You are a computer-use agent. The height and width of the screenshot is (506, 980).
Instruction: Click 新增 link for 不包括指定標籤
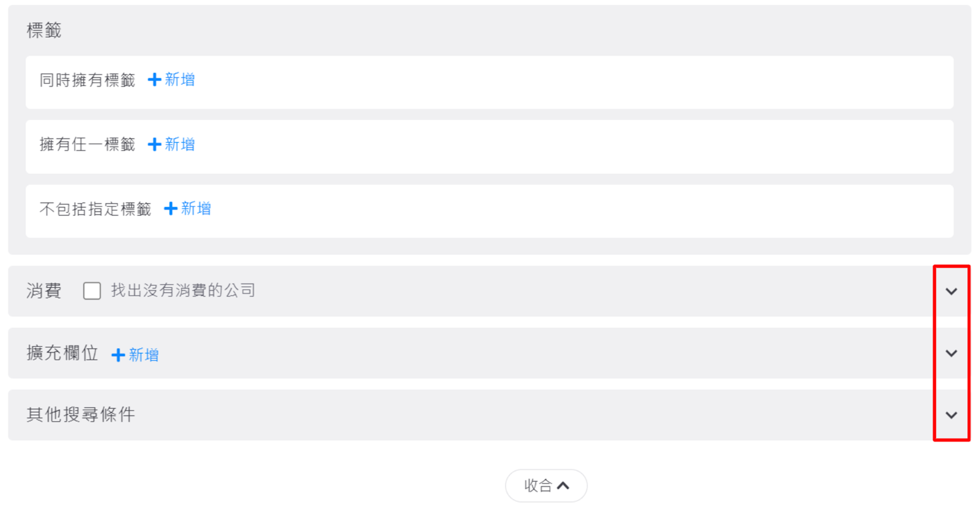click(x=196, y=209)
